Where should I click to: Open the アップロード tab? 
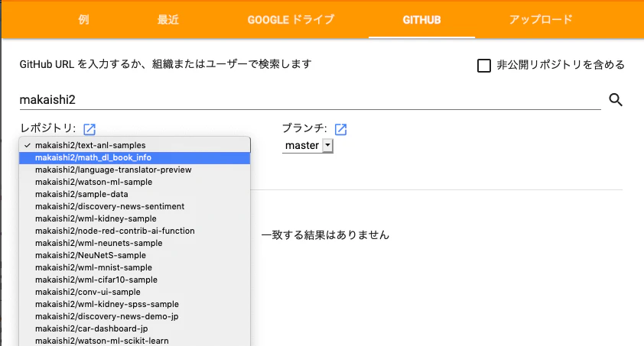pyautogui.click(x=541, y=20)
